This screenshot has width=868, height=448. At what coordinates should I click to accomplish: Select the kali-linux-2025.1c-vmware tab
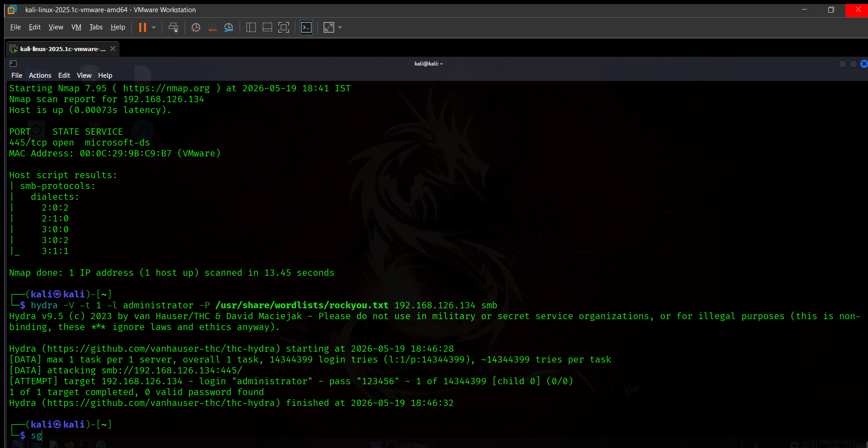[62, 49]
